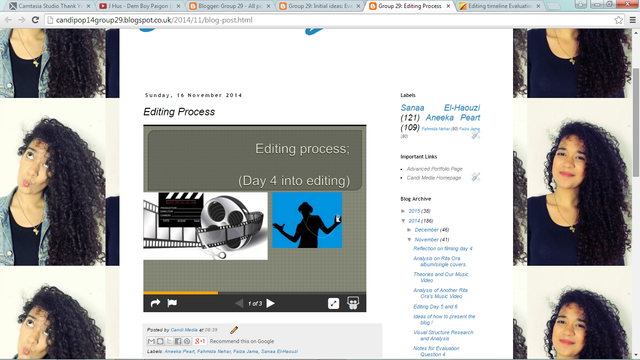Click the browser forward arrow
This screenshot has height=360, width=640.
coord(22,20)
